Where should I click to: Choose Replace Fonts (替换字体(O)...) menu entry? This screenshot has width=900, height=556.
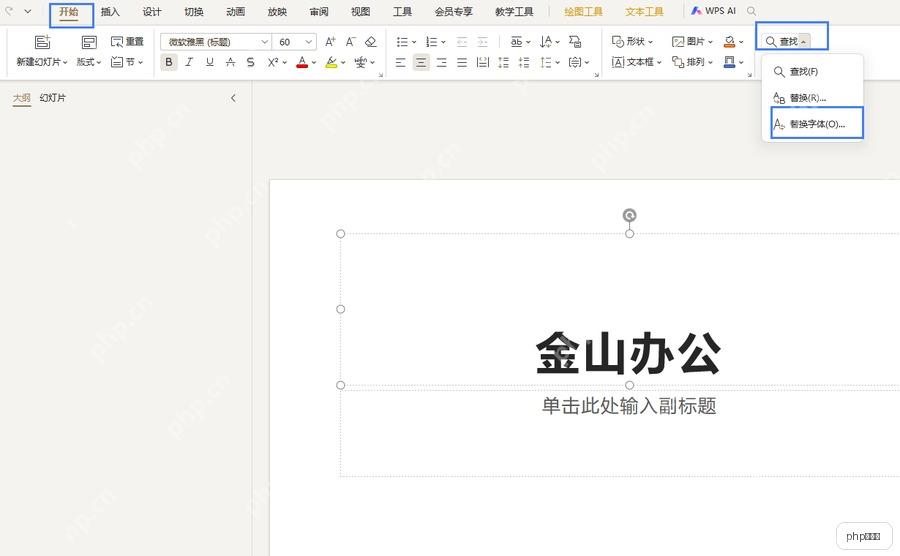pos(817,123)
